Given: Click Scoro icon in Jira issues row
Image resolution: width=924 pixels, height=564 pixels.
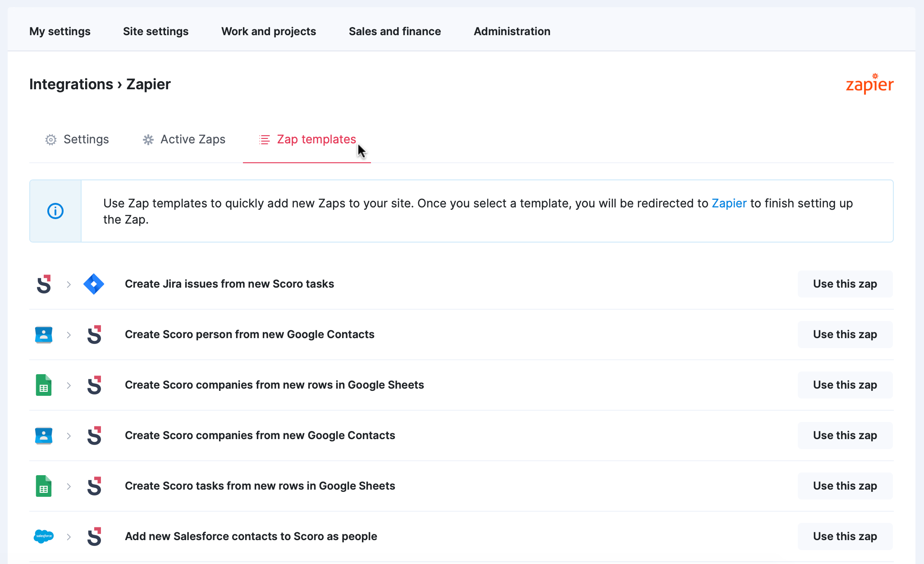Looking at the screenshot, I should 44,284.
